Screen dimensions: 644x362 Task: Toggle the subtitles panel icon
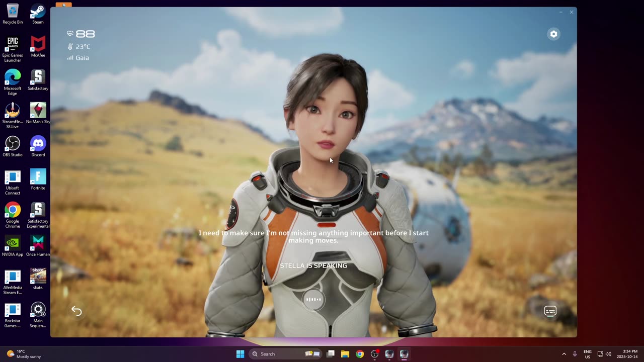[x=550, y=311]
